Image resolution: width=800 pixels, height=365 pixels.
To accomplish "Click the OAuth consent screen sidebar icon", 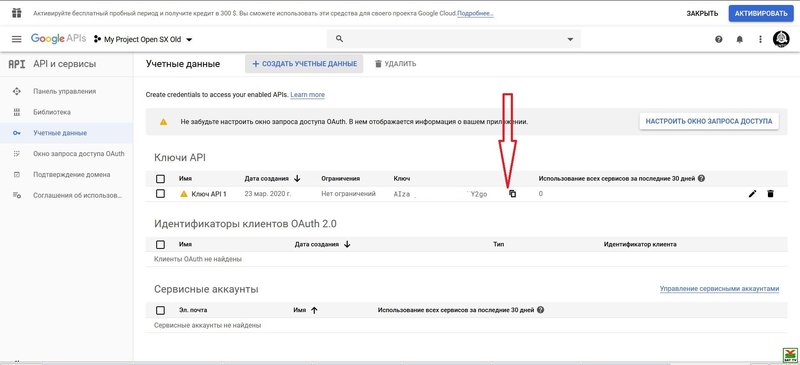I will pos(17,154).
